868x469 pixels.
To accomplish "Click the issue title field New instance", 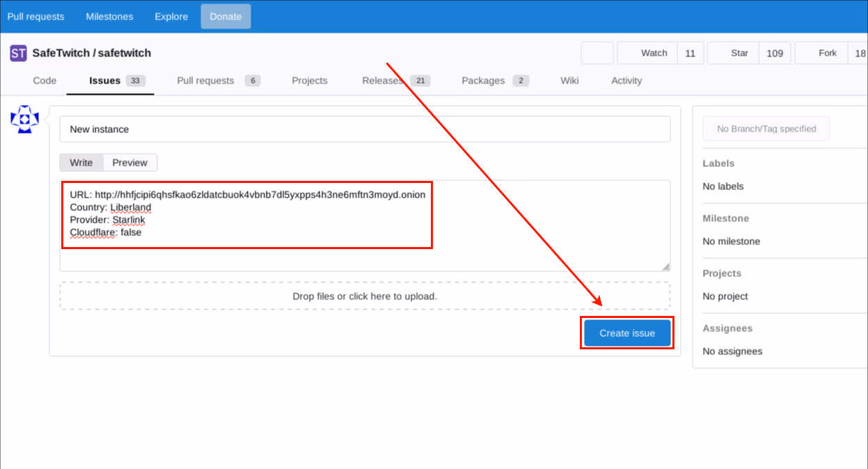I will (x=365, y=129).
